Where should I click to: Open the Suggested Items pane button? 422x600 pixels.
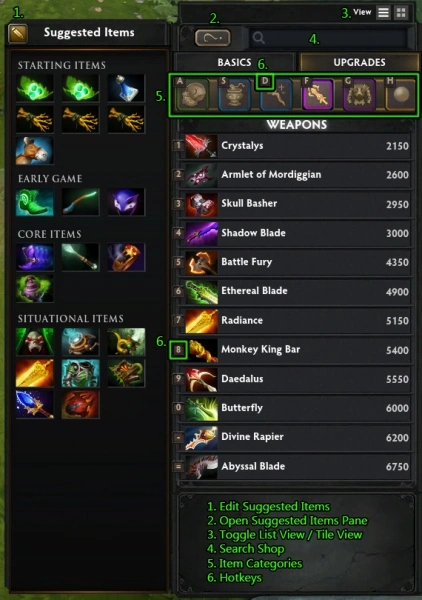213,38
